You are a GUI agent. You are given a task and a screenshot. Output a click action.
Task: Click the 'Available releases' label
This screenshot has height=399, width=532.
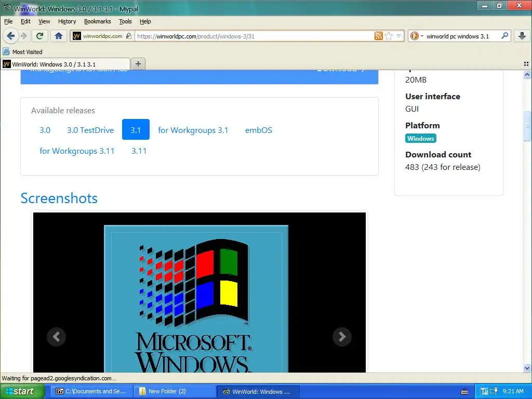click(x=63, y=110)
